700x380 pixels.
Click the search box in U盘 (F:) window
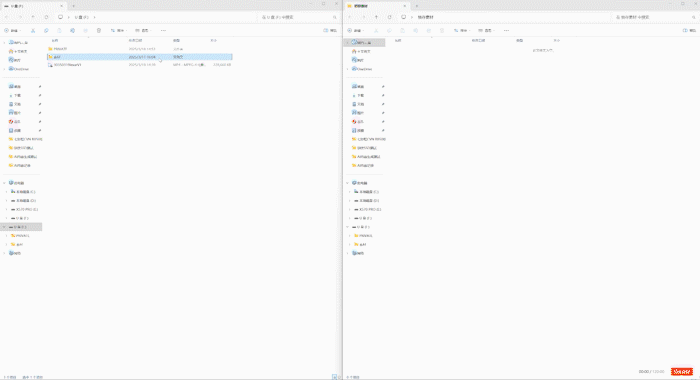click(298, 17)
